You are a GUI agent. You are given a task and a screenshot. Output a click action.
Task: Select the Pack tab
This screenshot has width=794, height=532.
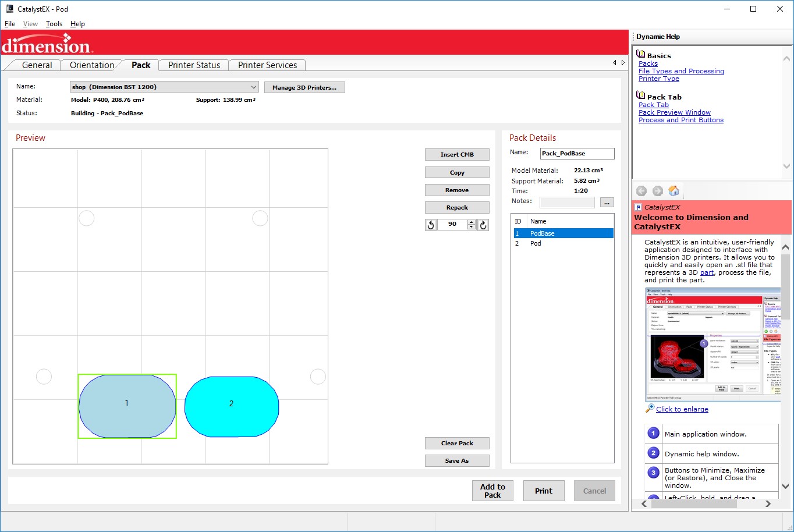pyautogui.click(x=141, y=65)
